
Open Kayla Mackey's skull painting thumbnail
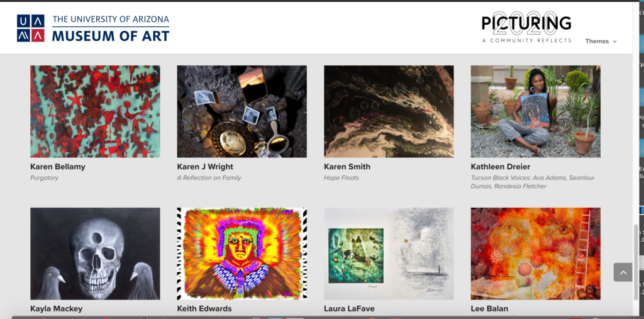[x=96, y=254]
